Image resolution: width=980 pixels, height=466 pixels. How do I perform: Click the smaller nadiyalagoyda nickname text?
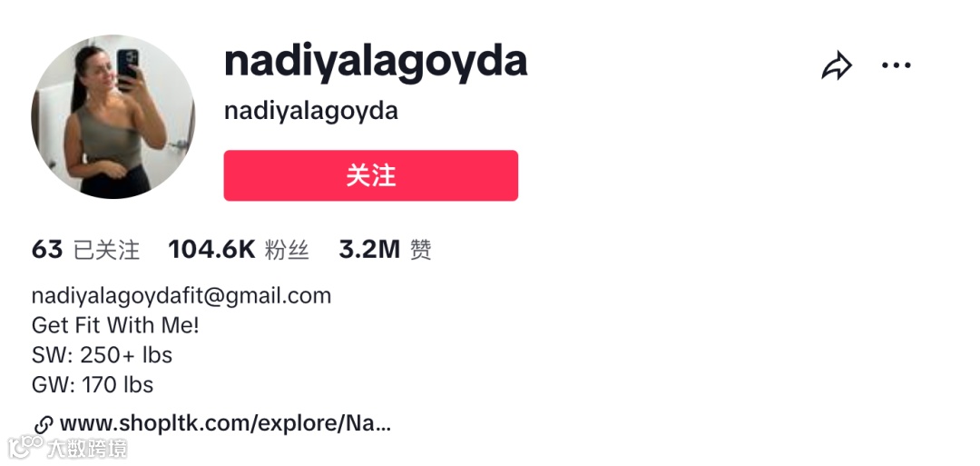tap(310, 112)
